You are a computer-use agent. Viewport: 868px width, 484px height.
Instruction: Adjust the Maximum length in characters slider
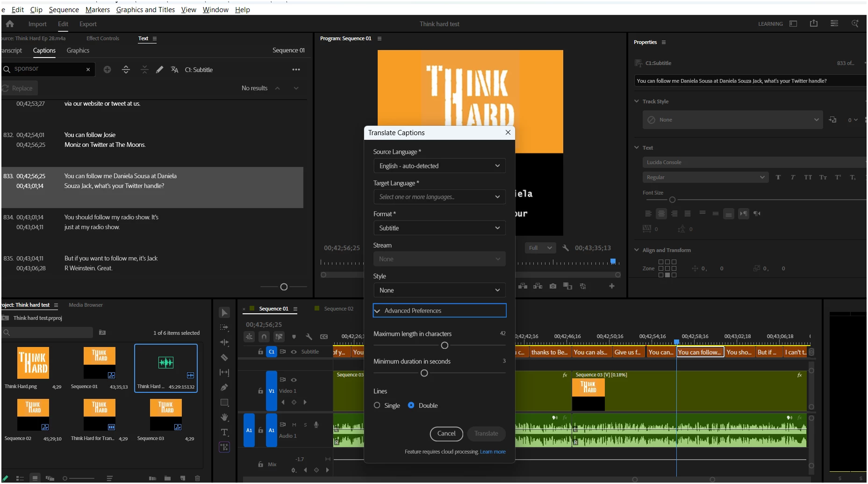[445, 346]
